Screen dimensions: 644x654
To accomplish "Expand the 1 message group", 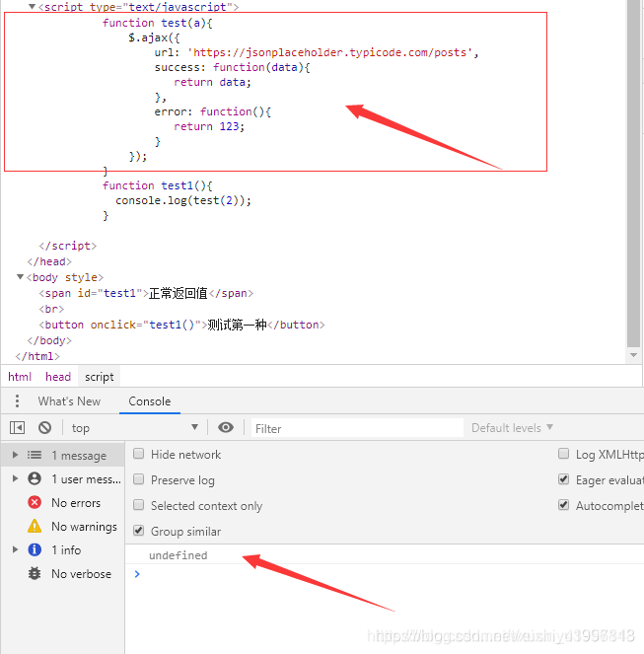I will point(16,455).
